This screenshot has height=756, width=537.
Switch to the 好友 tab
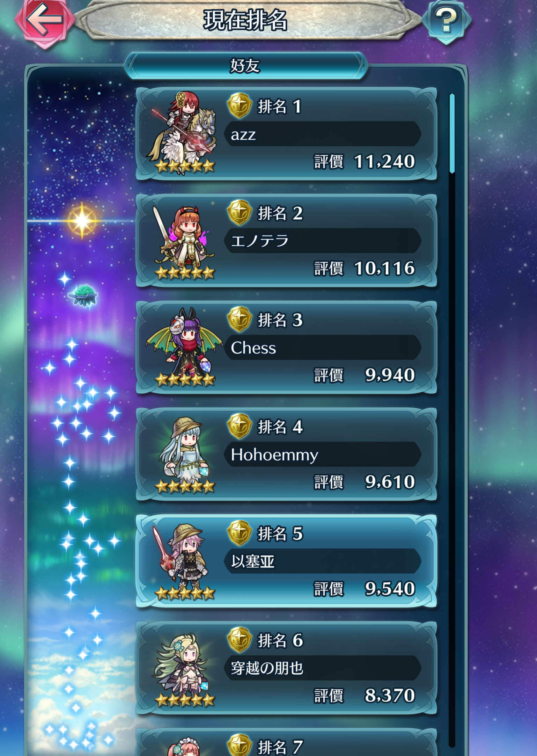click(x=246, y=66)
